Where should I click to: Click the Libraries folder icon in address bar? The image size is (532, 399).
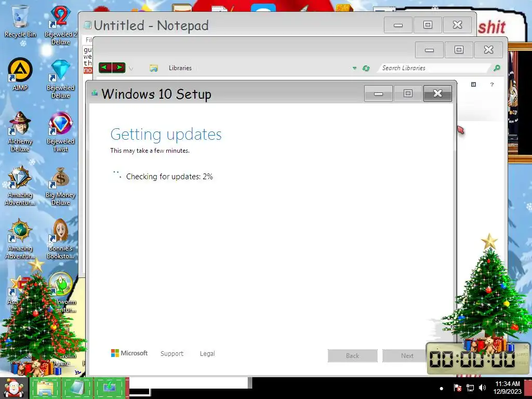(x=154, y=68)
